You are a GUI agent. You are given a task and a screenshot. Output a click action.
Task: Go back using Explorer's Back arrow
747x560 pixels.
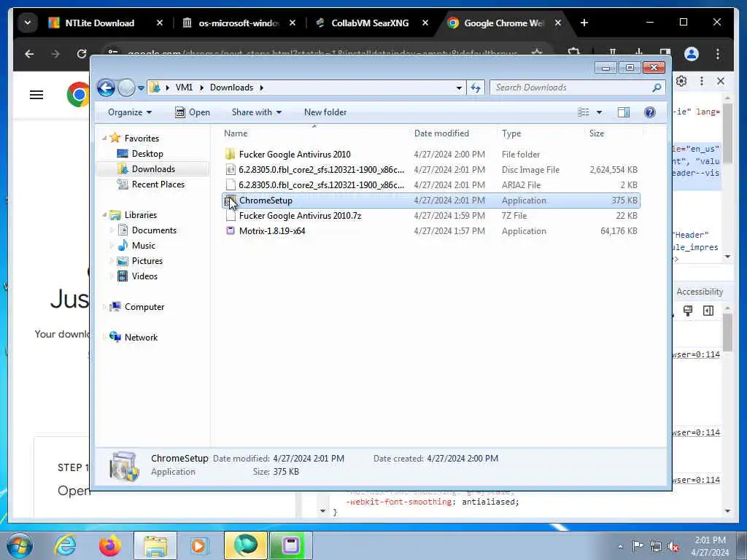coord(106,87)
